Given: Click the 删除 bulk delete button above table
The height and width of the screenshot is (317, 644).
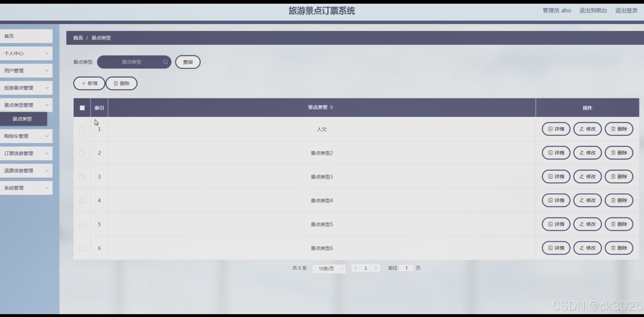Looking at the screenshot, I should point(121,83).
